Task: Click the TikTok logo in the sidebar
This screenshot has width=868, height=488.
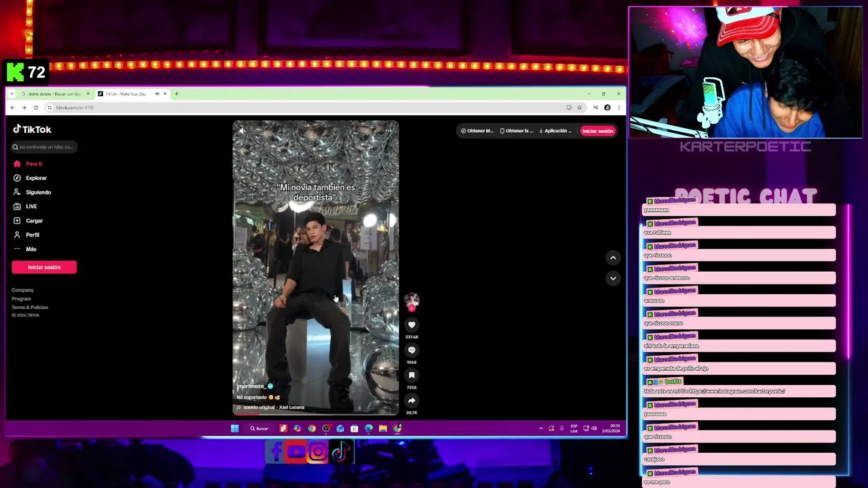Action: (x=32, y=129)
